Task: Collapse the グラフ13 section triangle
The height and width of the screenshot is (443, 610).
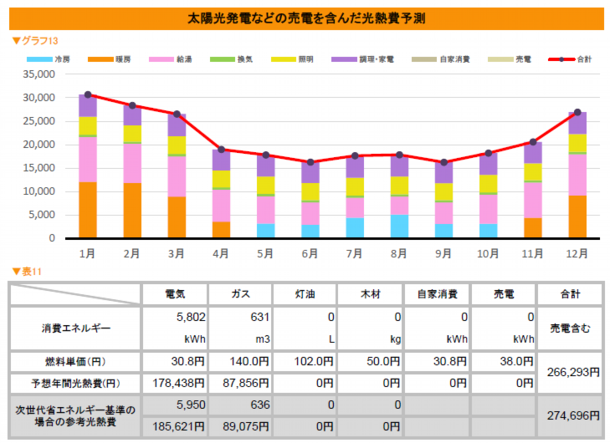Action: 15,41
